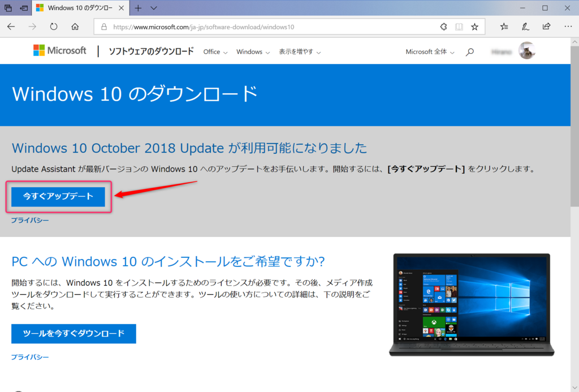Click the lock icon in address bar

pos(104,27)
